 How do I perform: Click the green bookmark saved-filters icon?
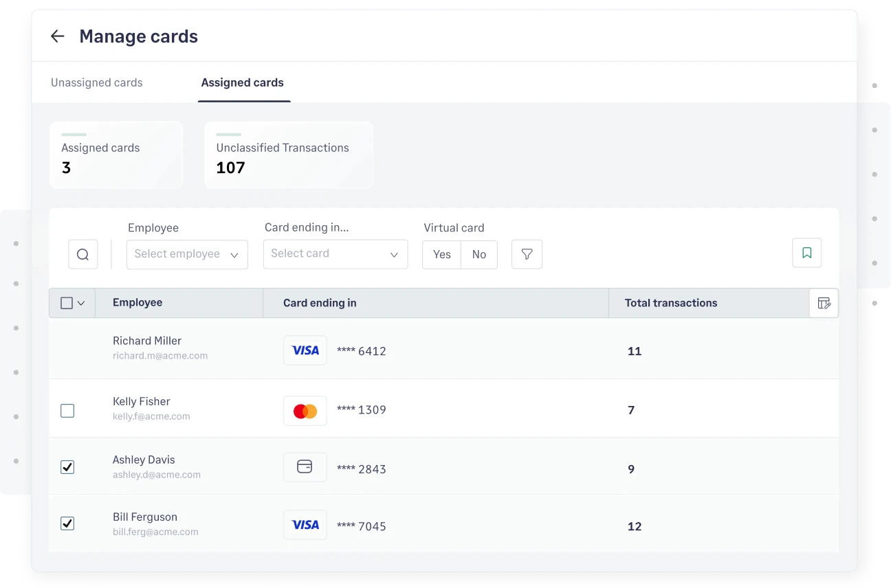click(x=806, y=253)
